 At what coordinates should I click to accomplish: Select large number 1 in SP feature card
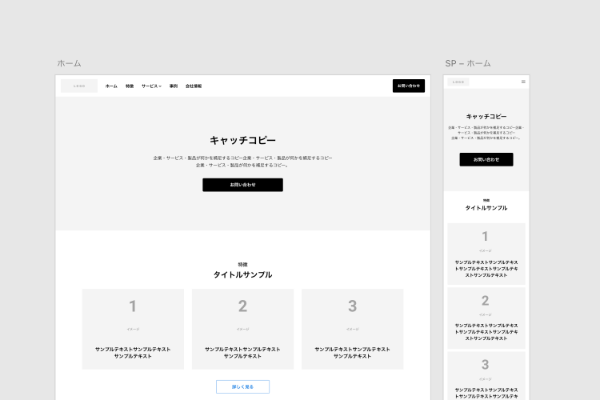pyautogui.click(x=485, y=236)
